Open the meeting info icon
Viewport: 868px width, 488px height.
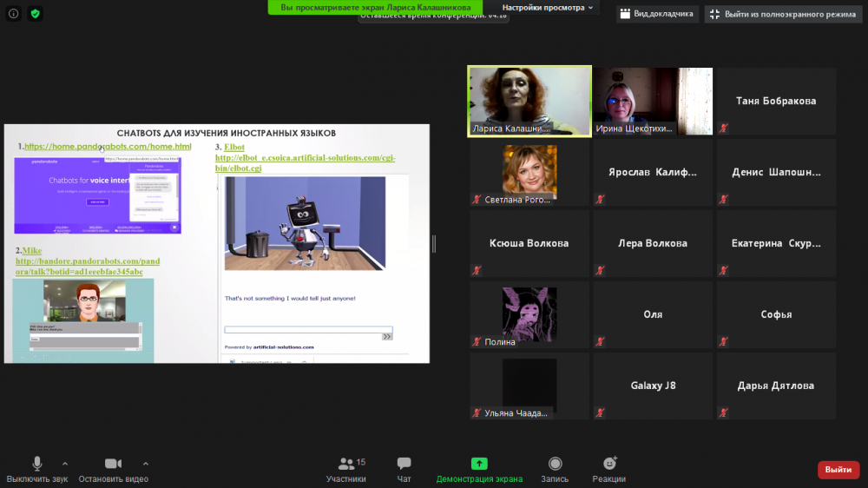(14, 14)
